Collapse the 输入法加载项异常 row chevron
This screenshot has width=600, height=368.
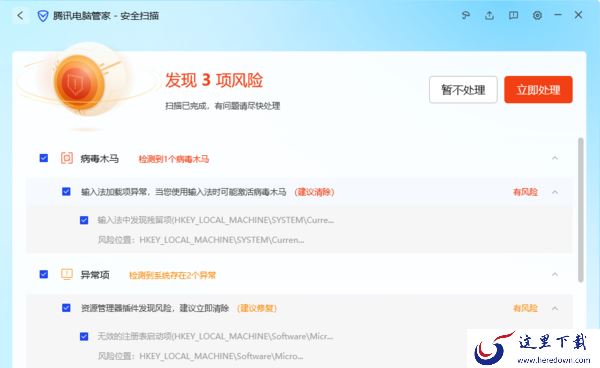[x=555, y=192]
